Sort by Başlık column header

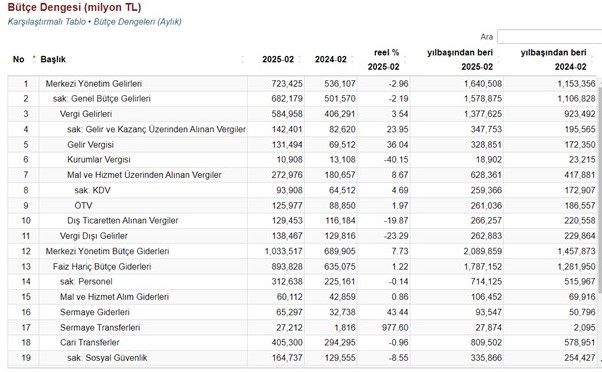click(x=142, y=60)
